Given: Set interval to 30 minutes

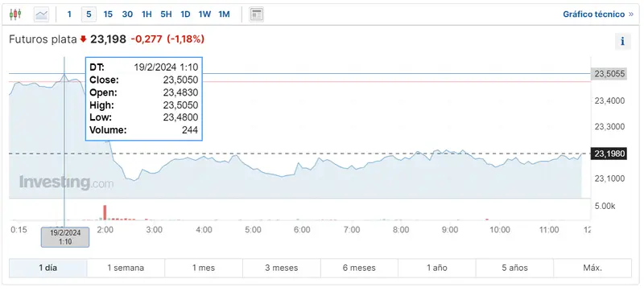Looking at the screenshot, I should point(127,14).
